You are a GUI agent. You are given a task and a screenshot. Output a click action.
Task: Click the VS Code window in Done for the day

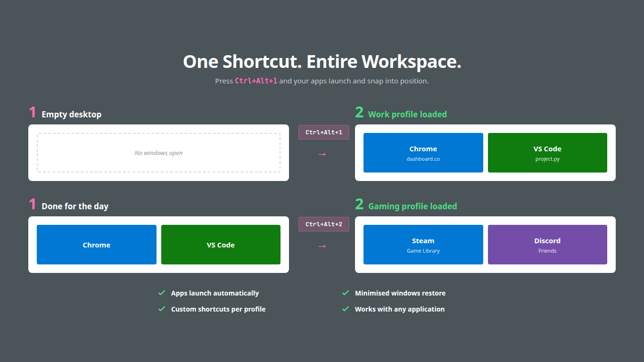pos(221,245)
